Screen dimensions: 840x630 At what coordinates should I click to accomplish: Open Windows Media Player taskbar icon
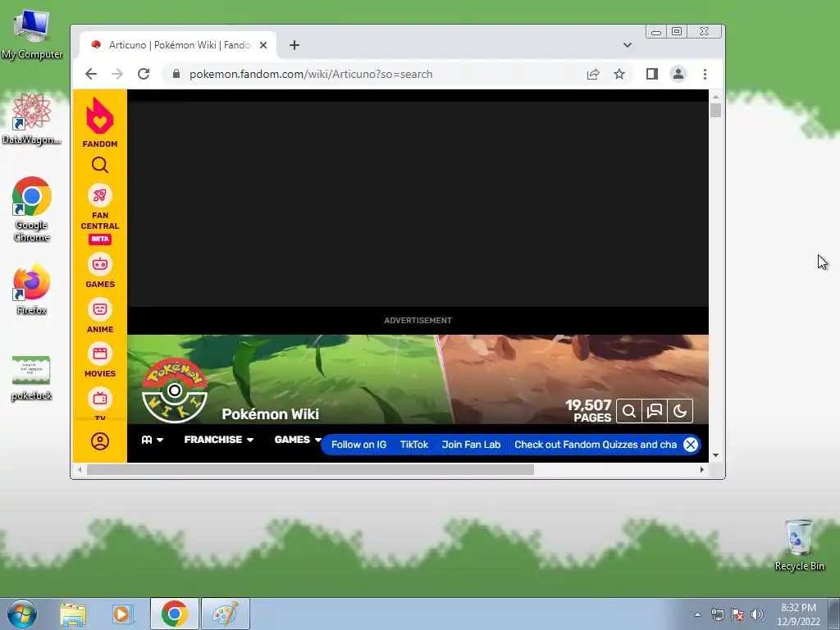(123, 614)
